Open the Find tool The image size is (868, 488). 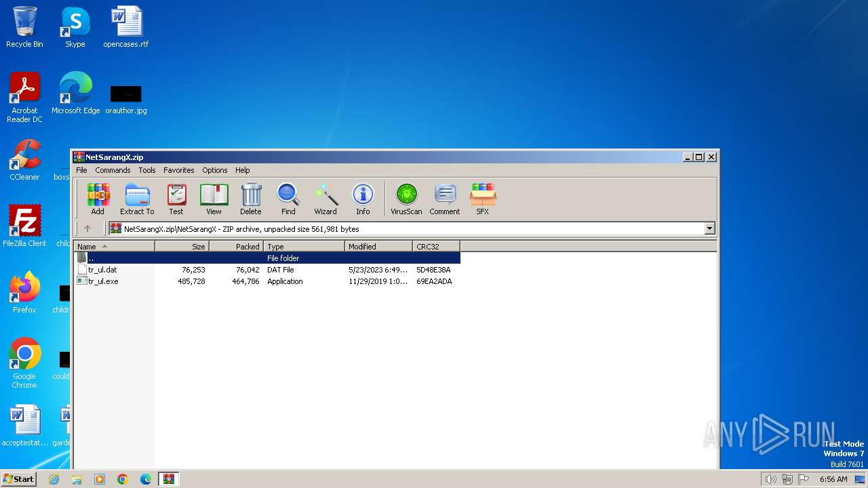coord(288,199)
